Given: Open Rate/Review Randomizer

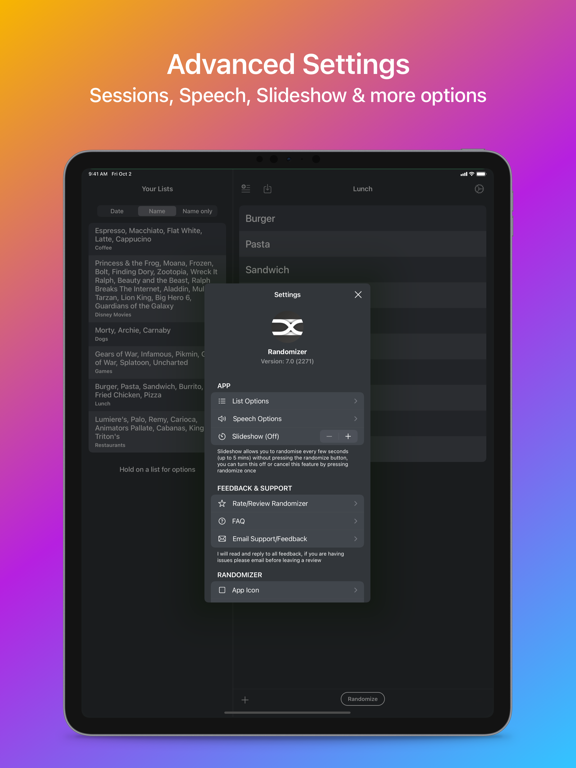Looking at the screenshot, I should point(288,504).
